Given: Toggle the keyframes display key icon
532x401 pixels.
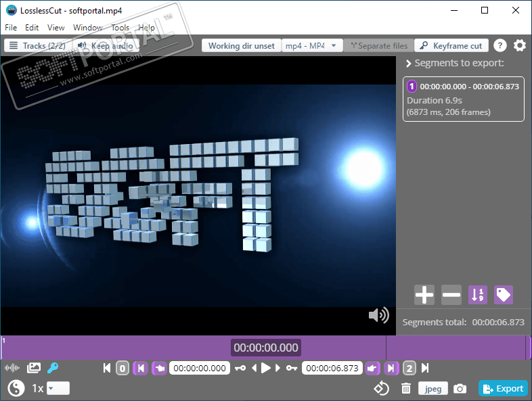Looking at the screenshot, I should (53, 368).
